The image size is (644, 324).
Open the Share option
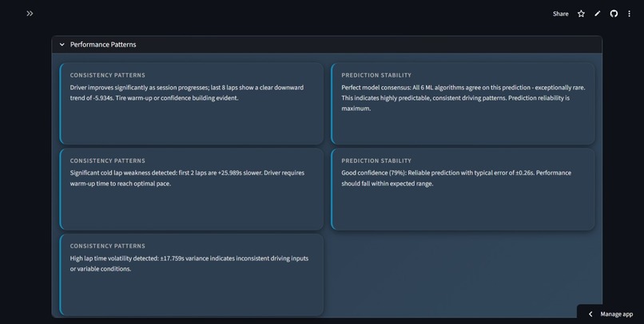pos(560,14)
